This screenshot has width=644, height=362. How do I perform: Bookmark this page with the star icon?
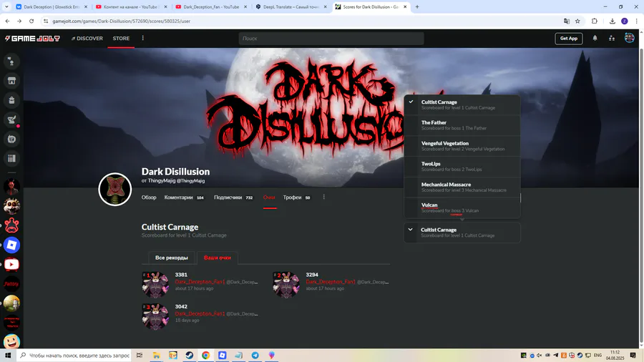(x=577, y=21)
